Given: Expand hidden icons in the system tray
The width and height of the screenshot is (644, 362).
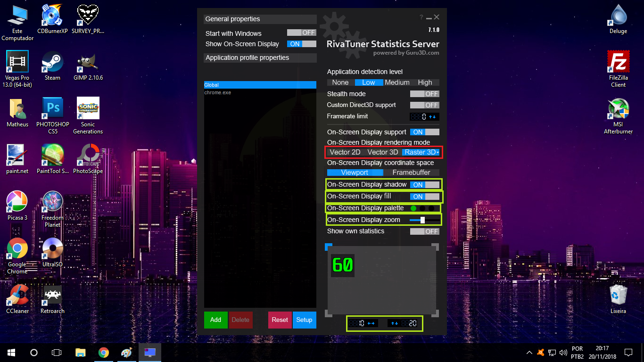Looking at the screenshot, I should (529, 352).
